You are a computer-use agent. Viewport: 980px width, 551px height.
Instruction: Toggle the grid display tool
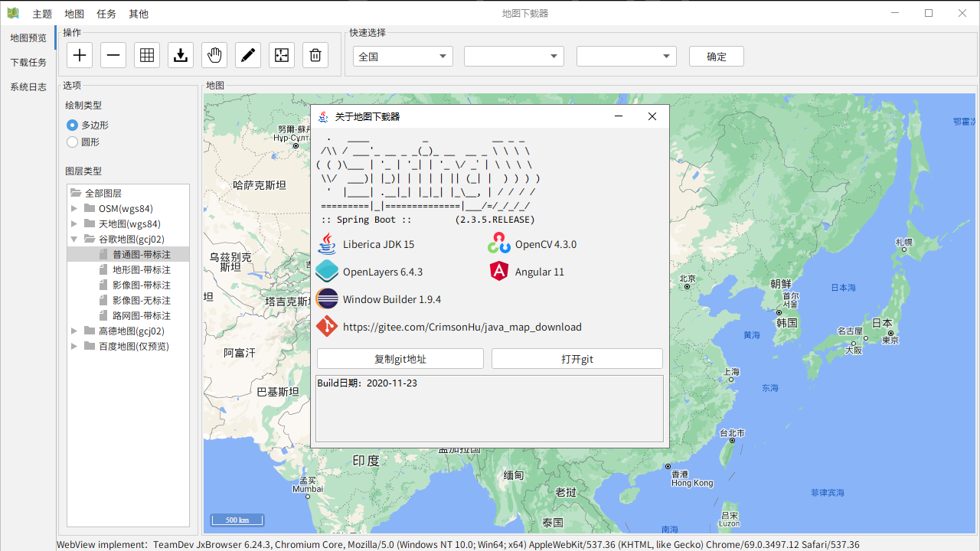point(147,55)
